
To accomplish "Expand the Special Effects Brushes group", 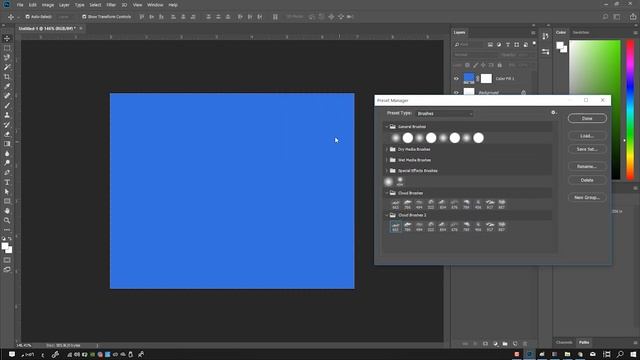I will tap(387, 171).
